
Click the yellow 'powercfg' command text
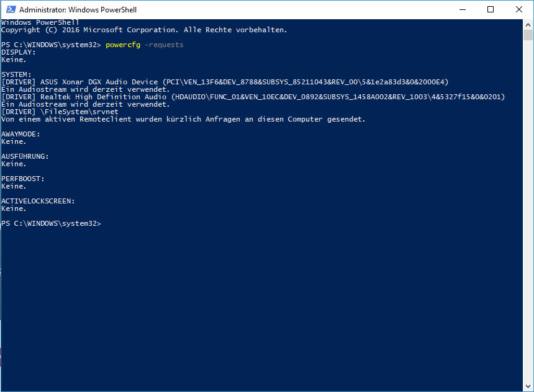point(123,45)
